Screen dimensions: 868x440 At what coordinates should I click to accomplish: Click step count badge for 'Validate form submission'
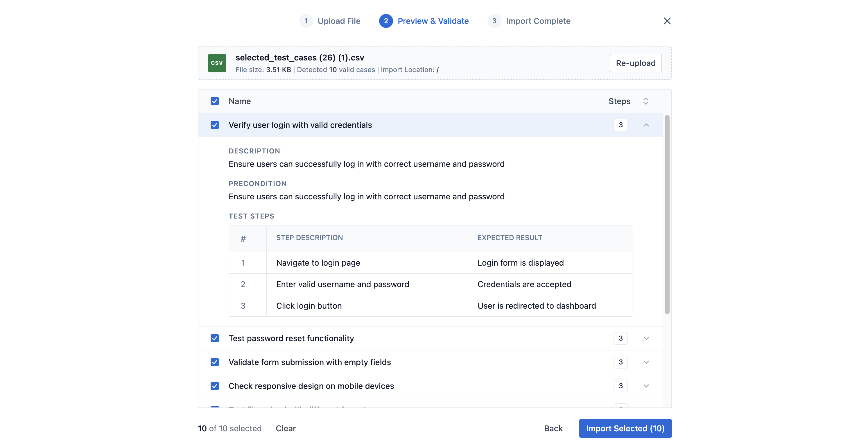tap(620, 362)
